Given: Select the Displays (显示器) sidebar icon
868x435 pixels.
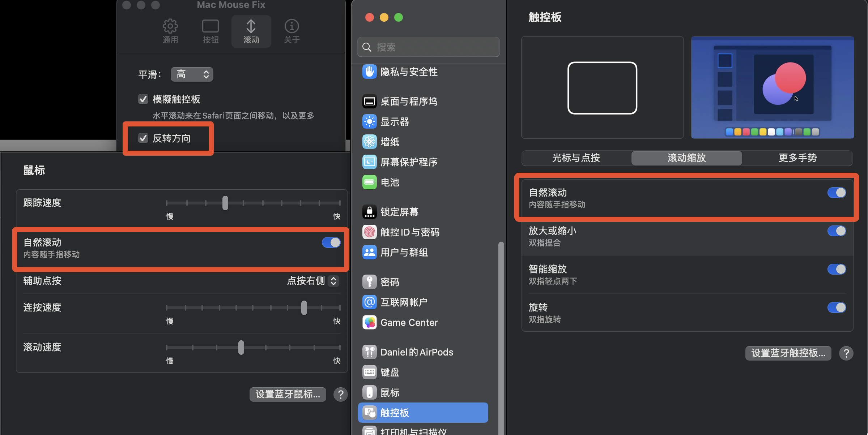Looking at the screenshot, I should coord(369,122).
